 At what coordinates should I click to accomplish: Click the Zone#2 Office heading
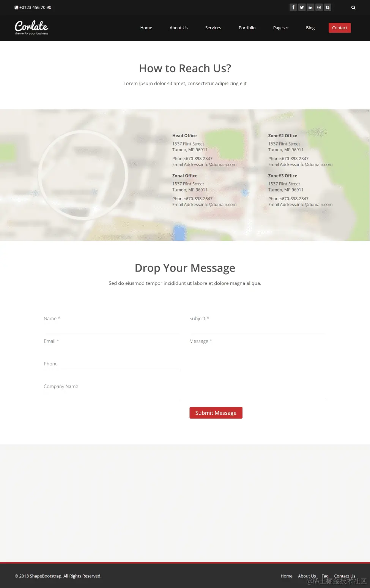pyautogui.click(x=283, y=136)
